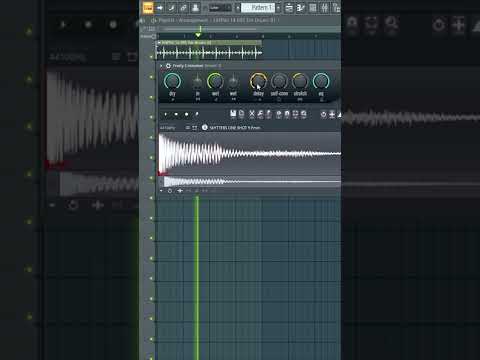
Task: Click the record button in Convolver editor
Action: [186, 115]
